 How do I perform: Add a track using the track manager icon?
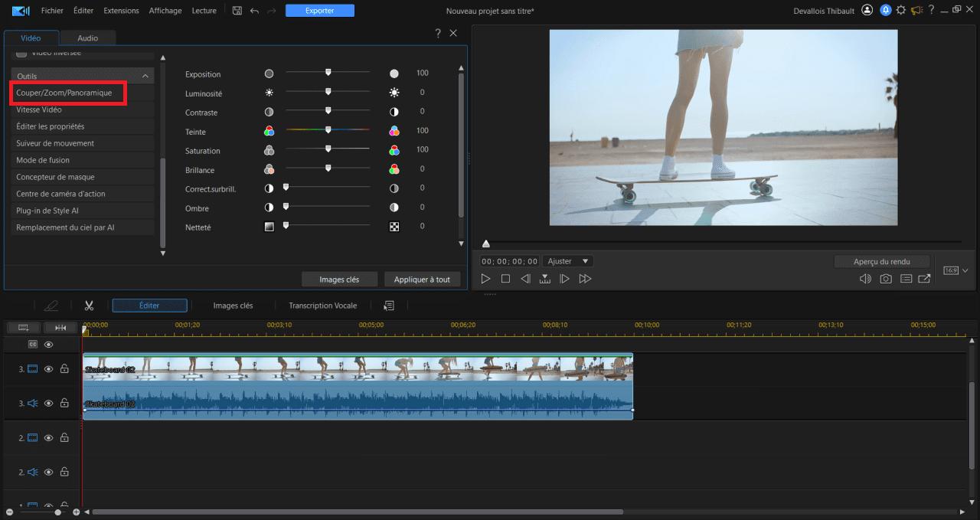click(24, 328)
